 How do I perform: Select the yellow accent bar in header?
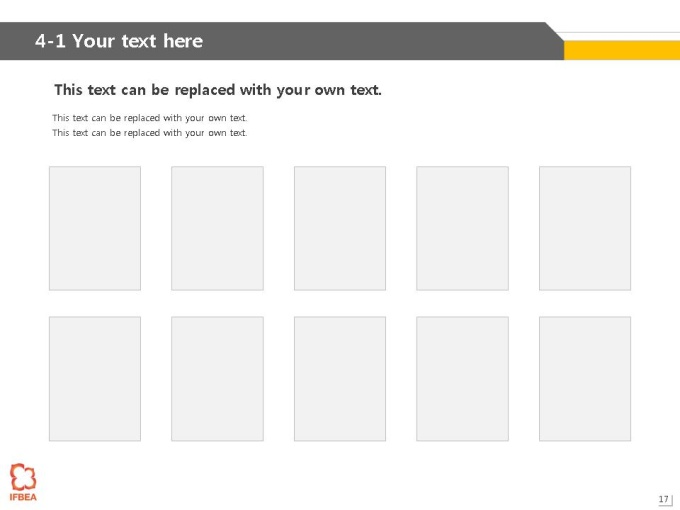622,50
